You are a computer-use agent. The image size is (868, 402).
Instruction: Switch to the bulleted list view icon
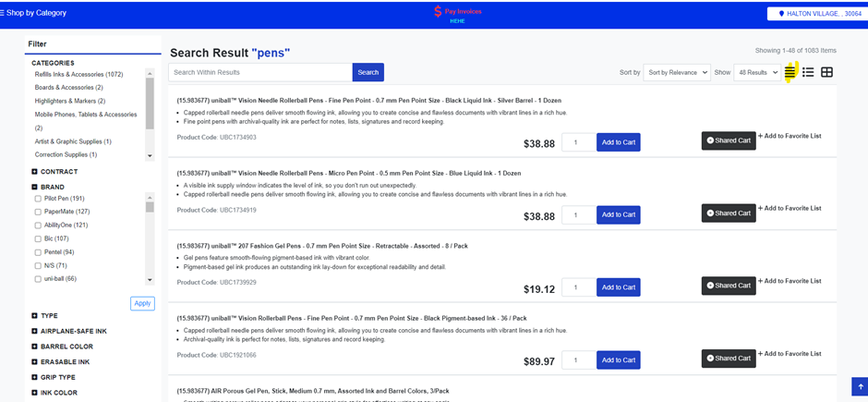[808, 72]
